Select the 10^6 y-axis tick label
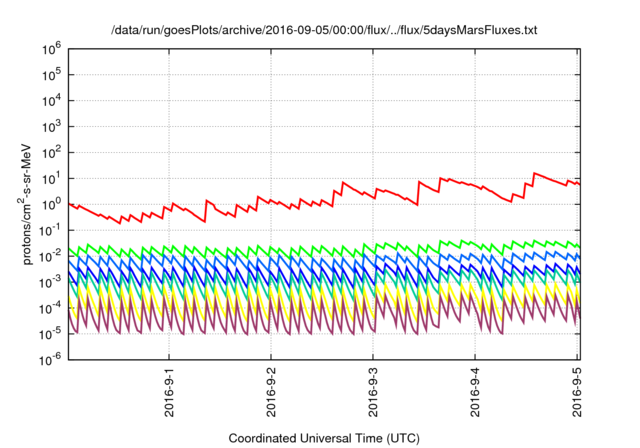This screenshot has width=640, height=448. click(x=52, y=49)
